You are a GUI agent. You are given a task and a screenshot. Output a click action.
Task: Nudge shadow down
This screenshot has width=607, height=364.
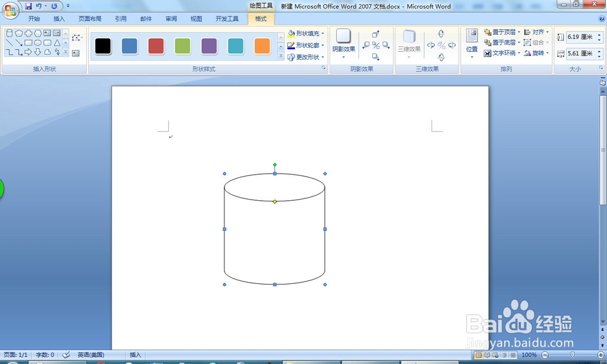click(376, 57)
